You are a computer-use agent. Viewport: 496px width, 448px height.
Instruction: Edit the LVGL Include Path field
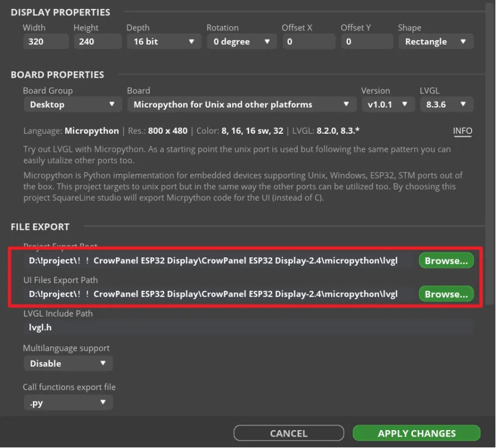pos(248,327)
